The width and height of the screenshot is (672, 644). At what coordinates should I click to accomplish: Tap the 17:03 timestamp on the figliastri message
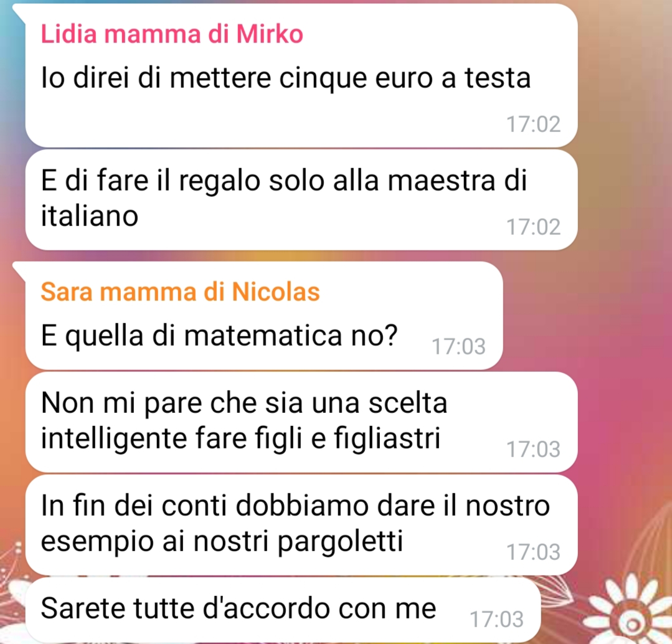pyautogui.click(x=533, y=450)
